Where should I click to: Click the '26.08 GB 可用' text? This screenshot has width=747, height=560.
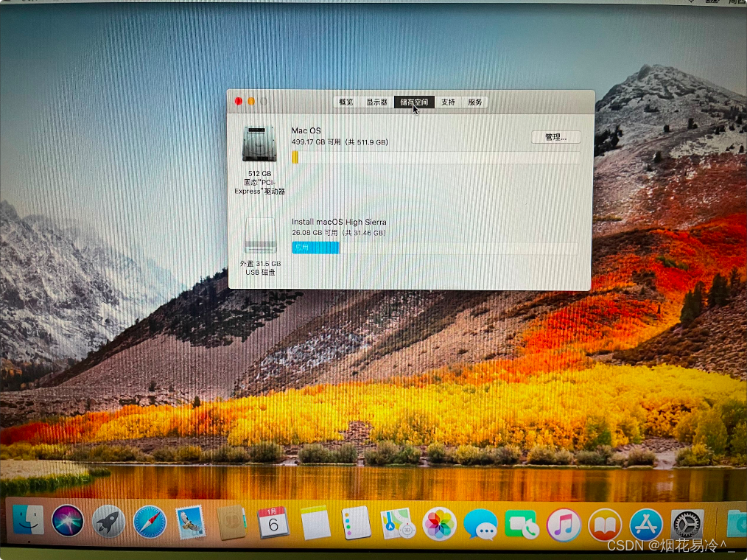coord(315,233)
